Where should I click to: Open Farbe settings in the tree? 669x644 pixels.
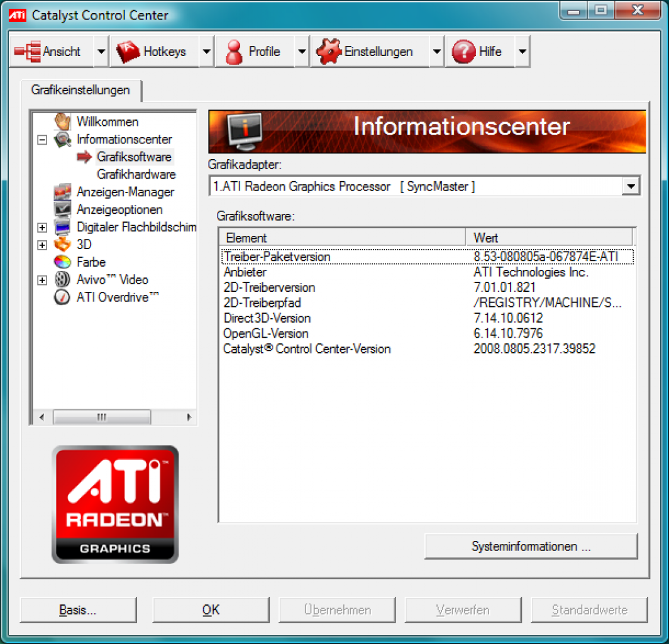point(91,262)
